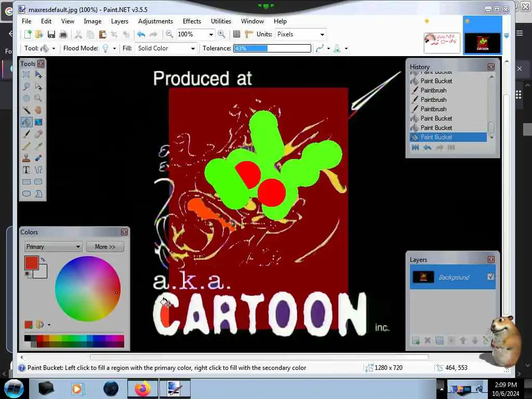The height and width of the screenshot is (399, 532).
Task: Select the Rounded Rectangle shape tool
Action: (38, 182)
